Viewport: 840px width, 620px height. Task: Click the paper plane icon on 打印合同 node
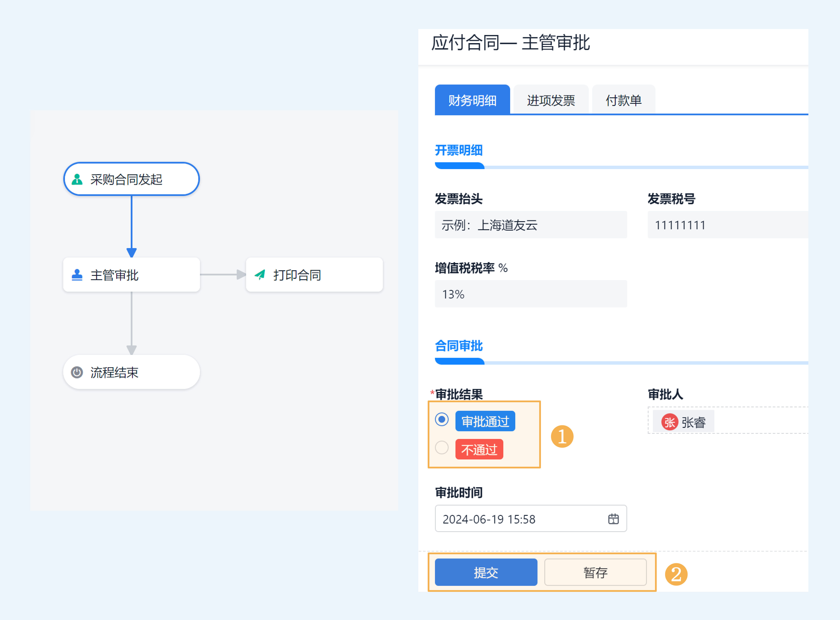(x=260, y=275)
